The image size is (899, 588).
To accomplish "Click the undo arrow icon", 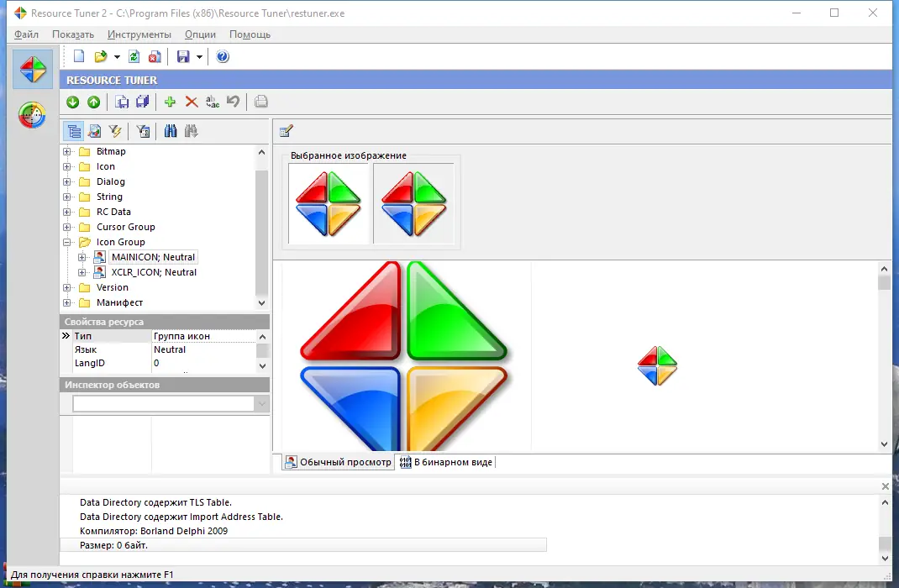I will [x=233, y=102].
